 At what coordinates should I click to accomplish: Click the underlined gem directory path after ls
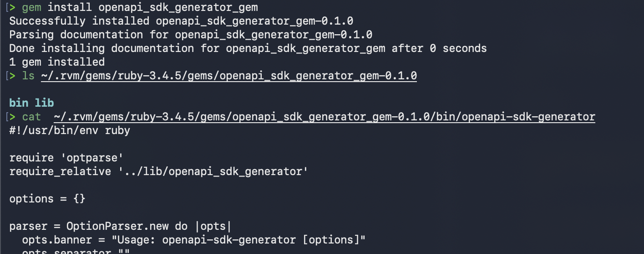click(228, 76)
